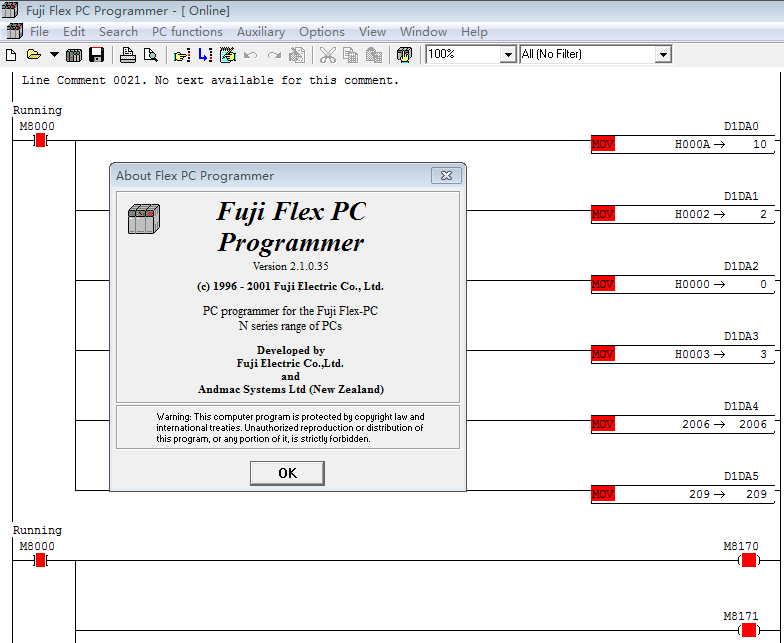Click the New file icon
Screen dimensions: 784x643
(11, 54)
